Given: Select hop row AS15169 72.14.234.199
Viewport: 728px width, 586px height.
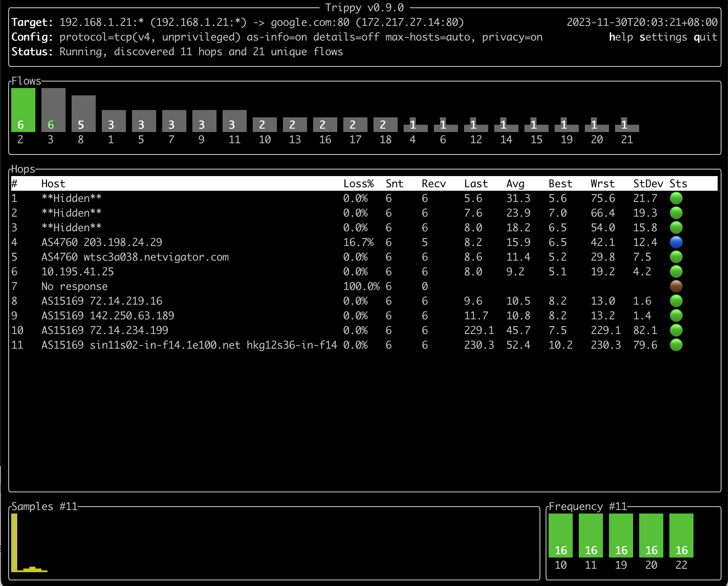Looking at the screenshot, I should click(364, 330).
